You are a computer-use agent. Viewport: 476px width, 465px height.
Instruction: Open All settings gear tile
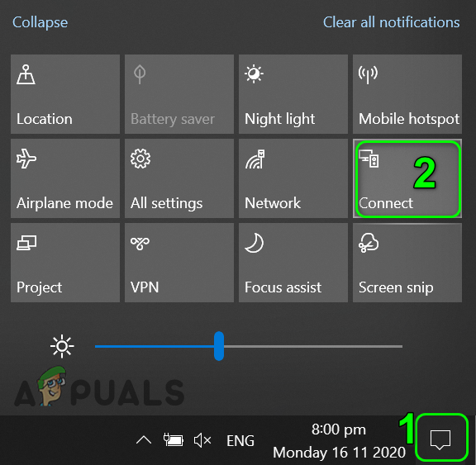(x=179, y=178)
